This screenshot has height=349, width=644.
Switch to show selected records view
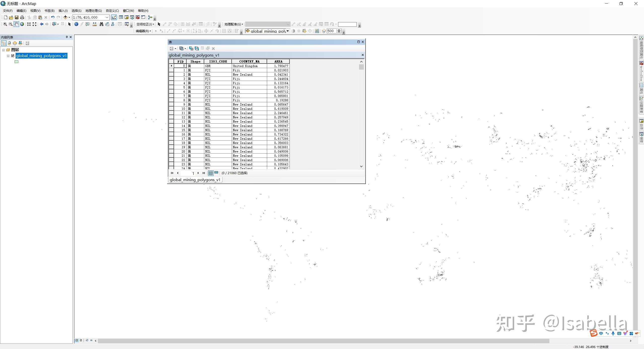[x=216, y=173]
